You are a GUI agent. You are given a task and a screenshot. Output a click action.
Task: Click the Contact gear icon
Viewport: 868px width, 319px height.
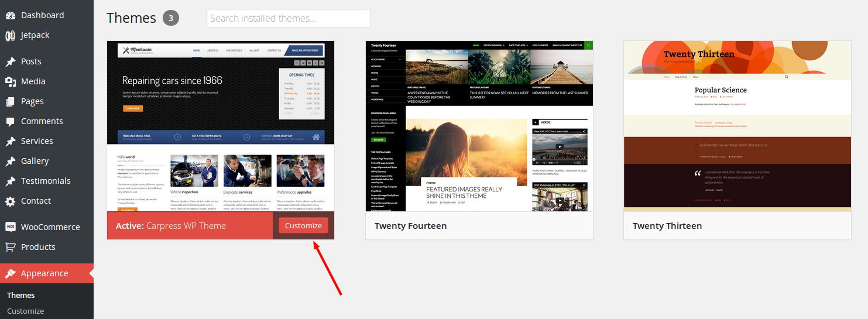(11, 201)
